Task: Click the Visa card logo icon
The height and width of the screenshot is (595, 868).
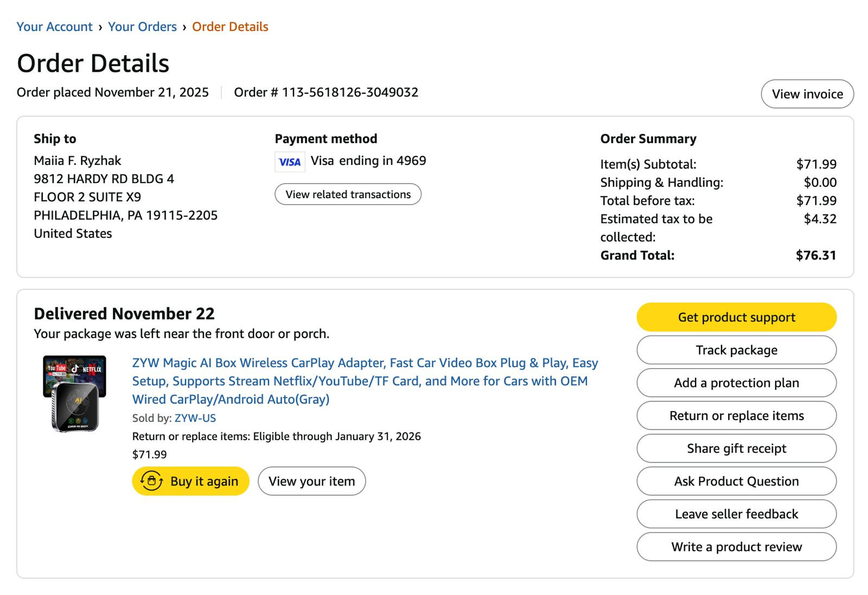Action: [x=290, y=162]
